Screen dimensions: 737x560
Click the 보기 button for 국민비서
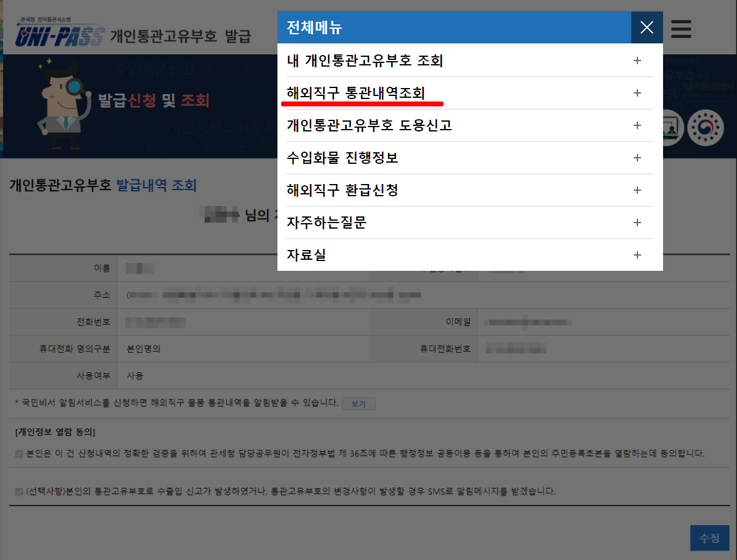coord(358,404)
